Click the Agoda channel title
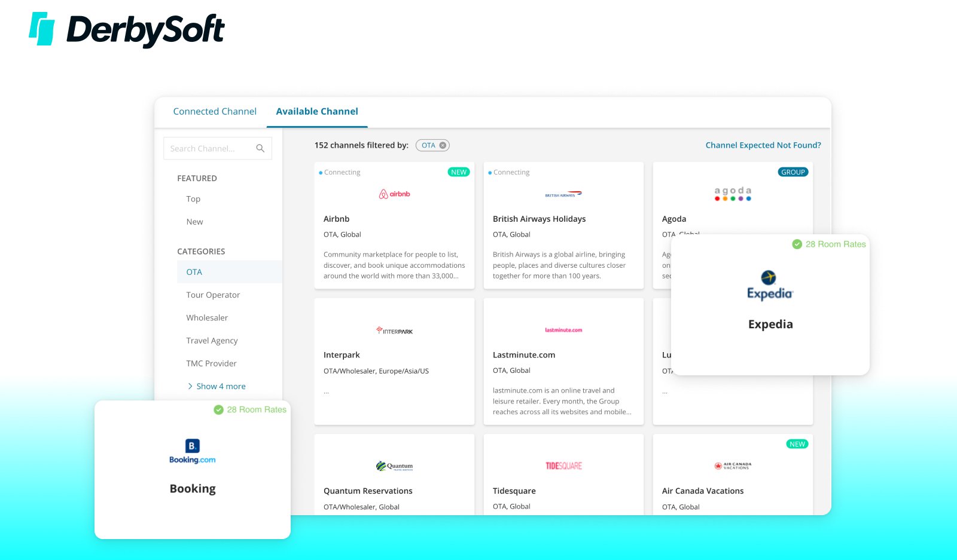The image size is (957, 560). pyautogui.click(x=674, y=219)
